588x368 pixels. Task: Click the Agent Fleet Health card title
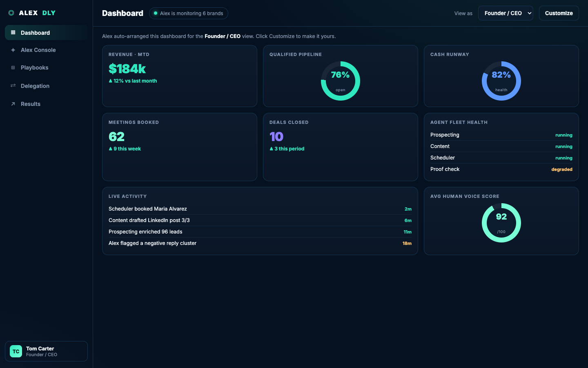pyautogui.click(x=459, y=122)
